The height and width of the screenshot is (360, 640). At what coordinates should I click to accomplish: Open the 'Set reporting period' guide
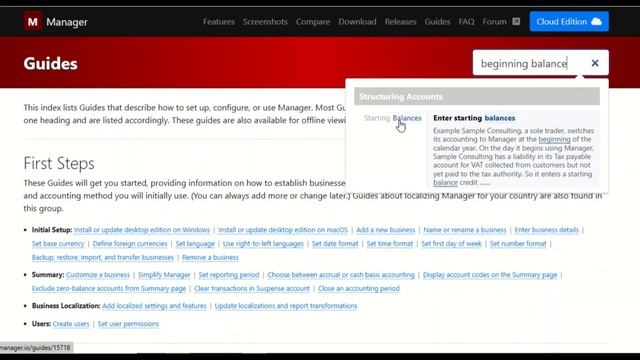229,275
